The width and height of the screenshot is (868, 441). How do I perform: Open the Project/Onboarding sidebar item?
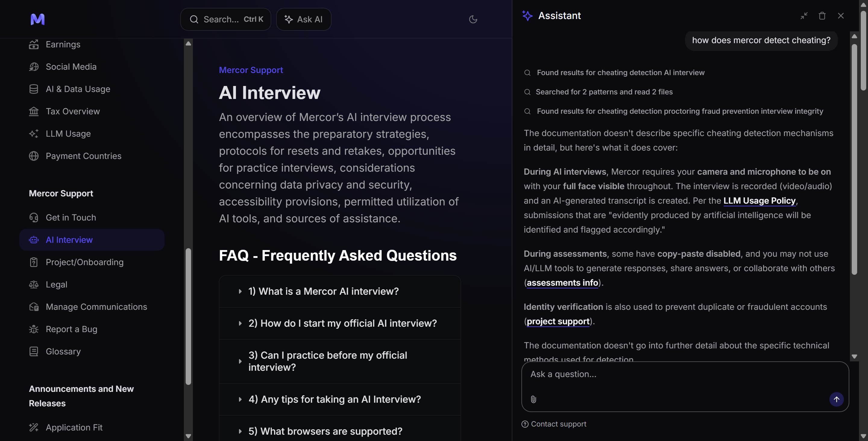tap(85, 262)
